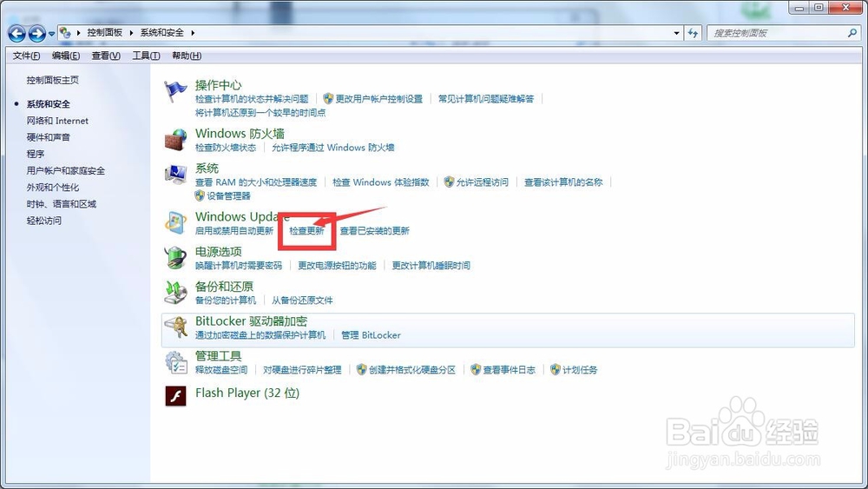The image size is (868, 489).
Task: Go to 控制面板主页 in sidebar
Action: tap(53, 80)
